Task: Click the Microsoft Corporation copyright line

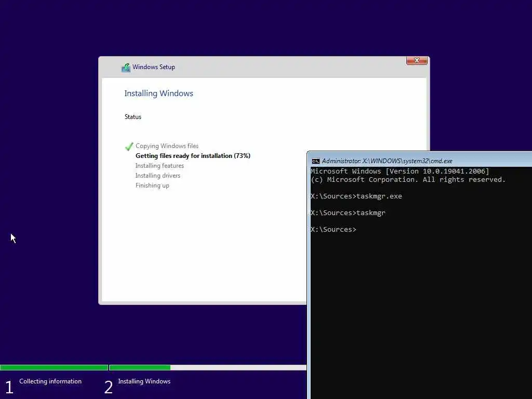Action: point(408,179)
